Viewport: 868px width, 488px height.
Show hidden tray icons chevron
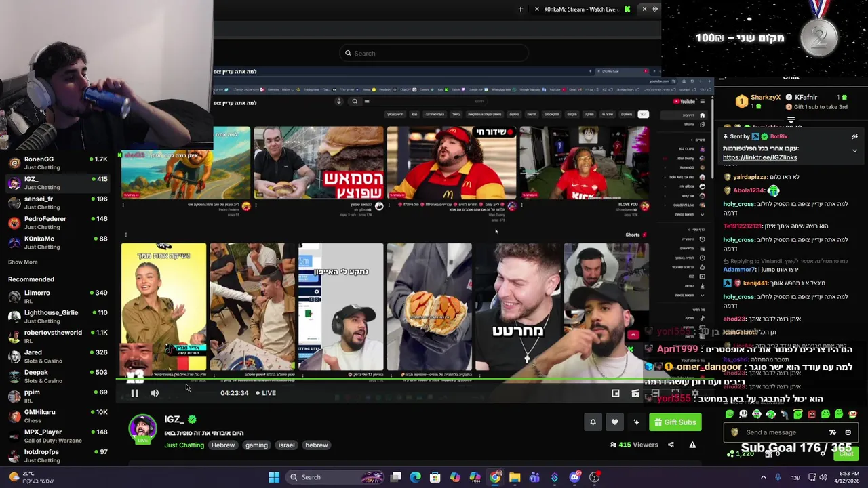tap(764, 477)
